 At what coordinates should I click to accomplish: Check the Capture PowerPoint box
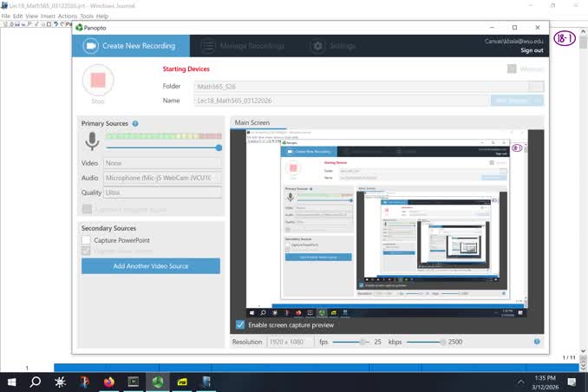click(86, 240)
